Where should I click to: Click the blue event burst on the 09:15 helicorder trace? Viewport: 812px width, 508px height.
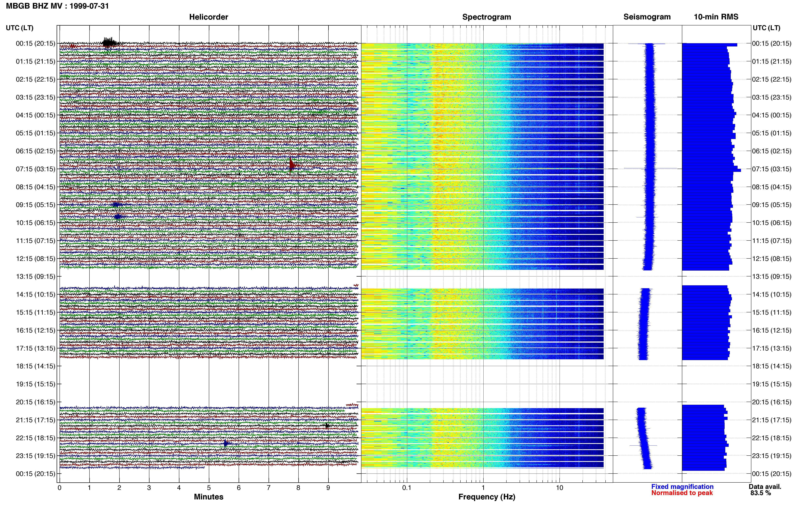[x=116, y=205]
